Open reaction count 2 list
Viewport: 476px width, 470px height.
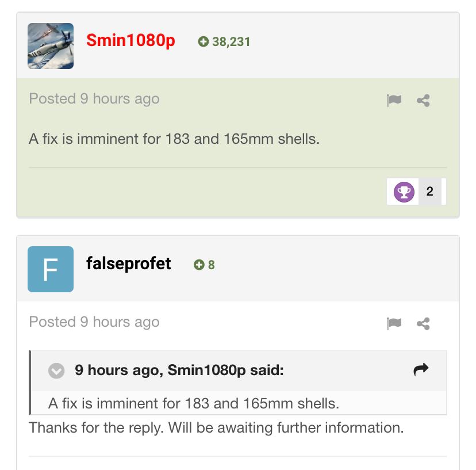click(429, 192)
